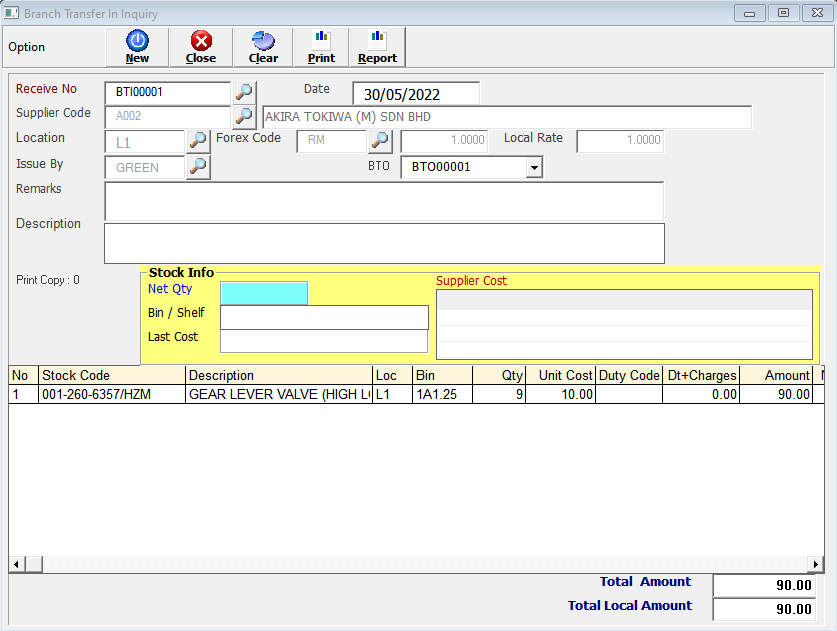837x631 pixels.
Task: Click the Location field L1
Action: pos(145,142)
